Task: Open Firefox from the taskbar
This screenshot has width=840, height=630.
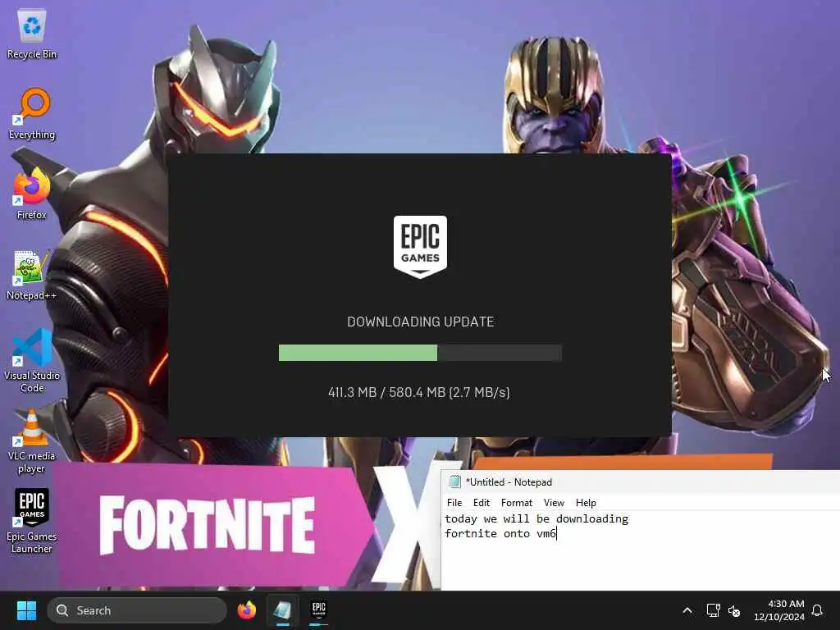Action: click(246, 610)
